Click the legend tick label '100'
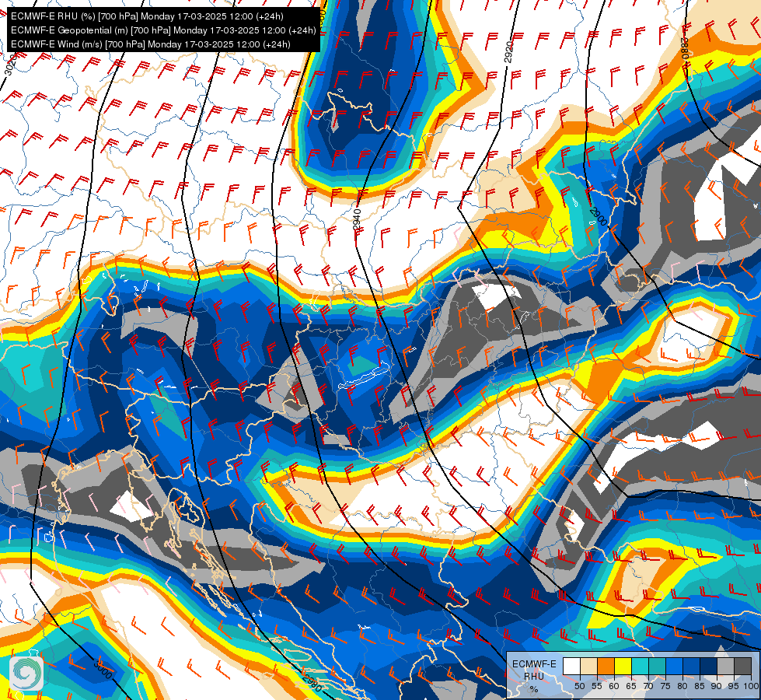The height and width of the screenshot is (700, 761). (x=752, y=687)
